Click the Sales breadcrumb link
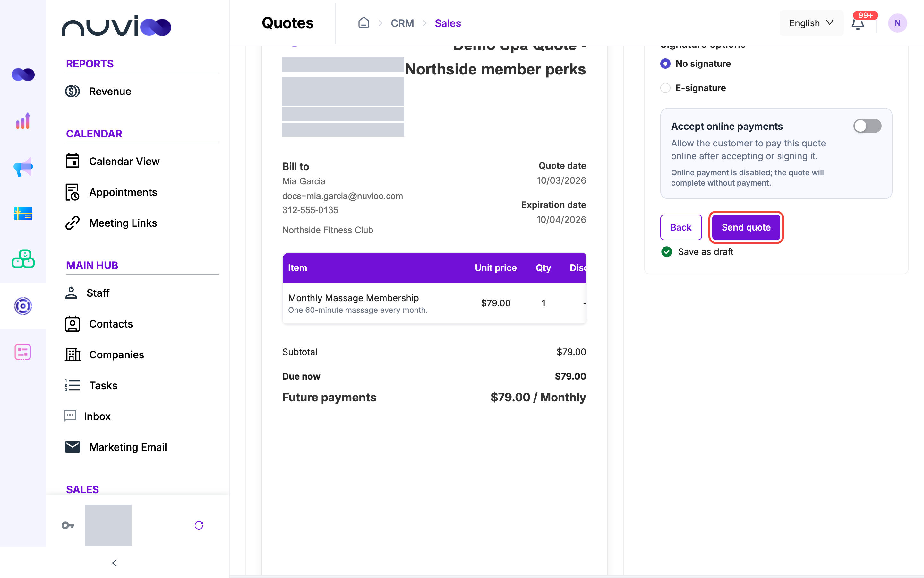Viewport: 924px width, 578px height. click(448, 23)
